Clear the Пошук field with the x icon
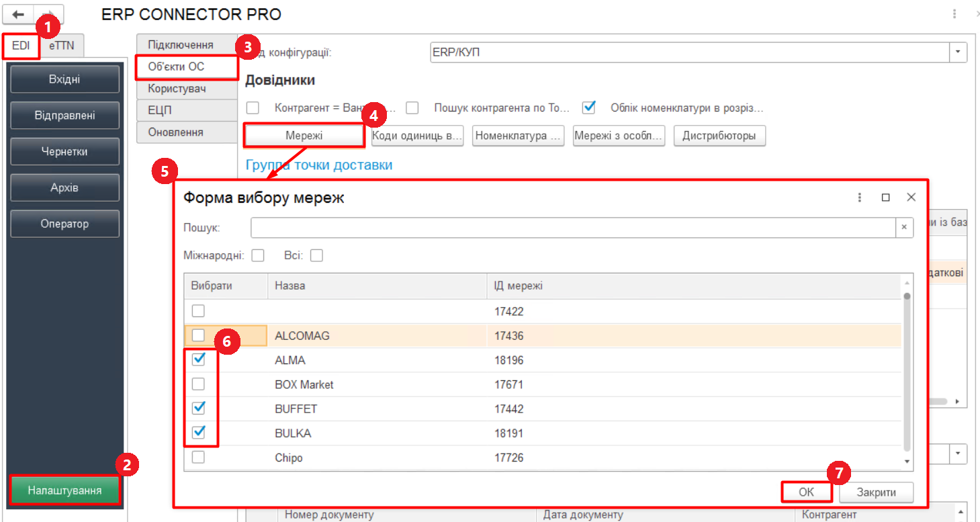The image size is (980, 522). coord(904,228)
